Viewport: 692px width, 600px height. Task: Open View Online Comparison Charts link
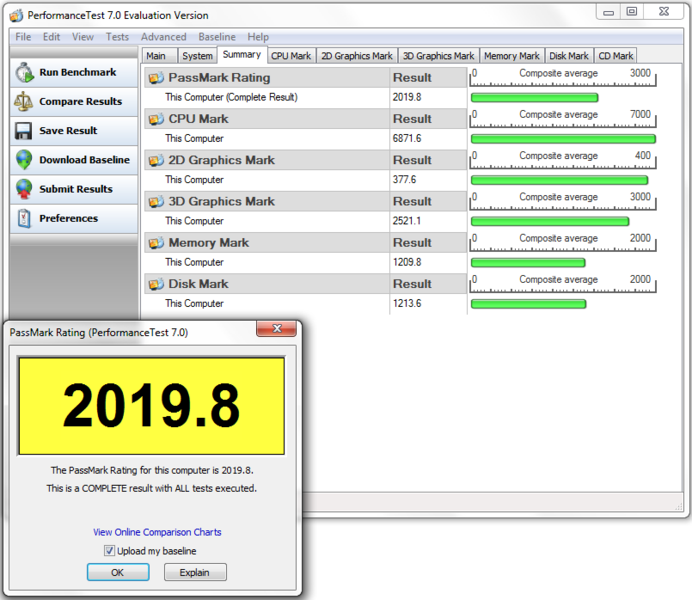(x=157, y=532)
